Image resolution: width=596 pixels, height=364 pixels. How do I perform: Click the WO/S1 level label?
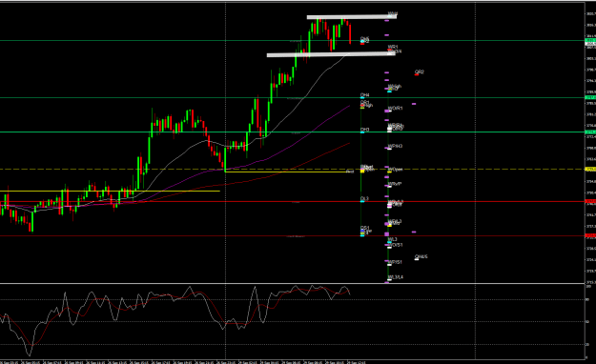click(x=396, y=245)
